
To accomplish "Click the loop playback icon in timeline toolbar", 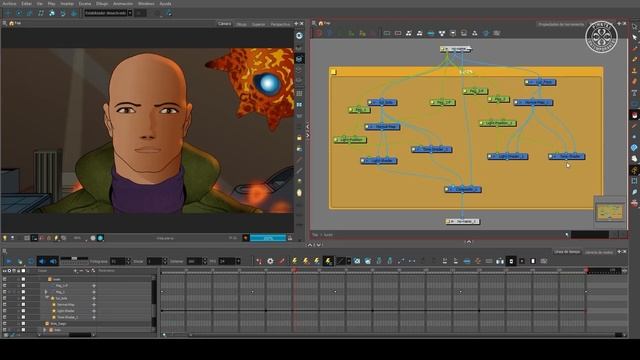I will (31, 261).
